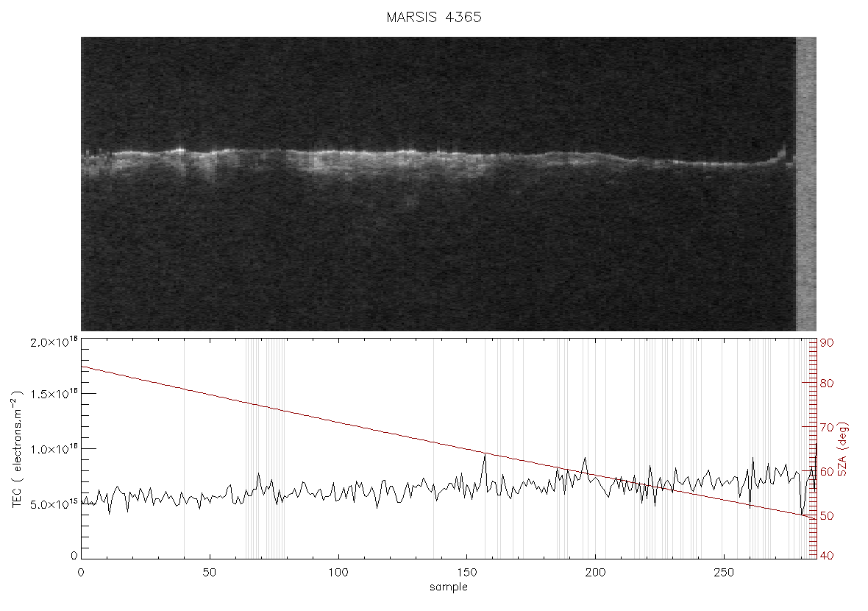Click the red 60 tick on the SZA axis
Image resolution: width=868 pixels, height=611 pixels.
(827, 471)
